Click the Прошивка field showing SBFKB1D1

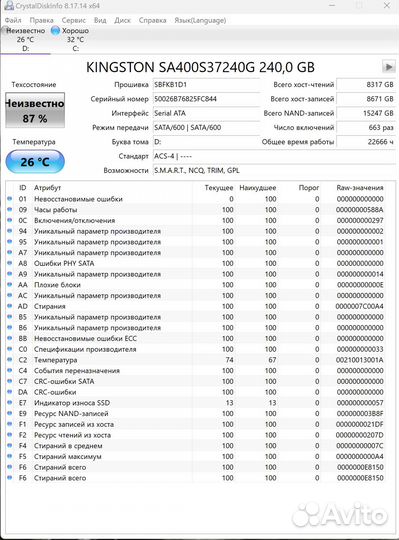pos(206,85)
